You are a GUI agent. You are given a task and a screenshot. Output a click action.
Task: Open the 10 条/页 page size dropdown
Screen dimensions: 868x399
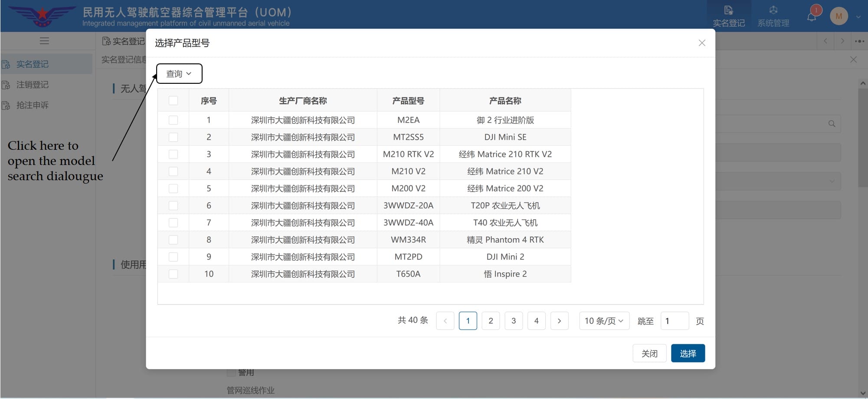(604, 321)
